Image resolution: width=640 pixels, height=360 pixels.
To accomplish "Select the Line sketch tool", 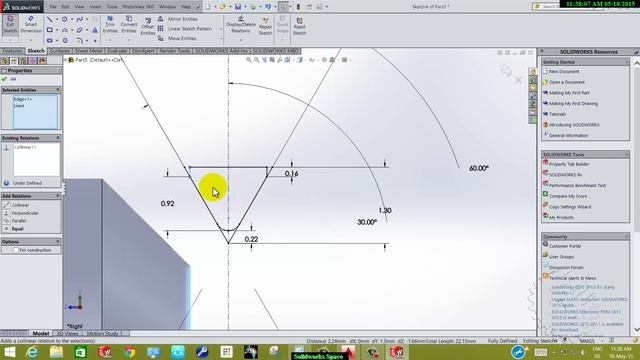I will point(49,19).
